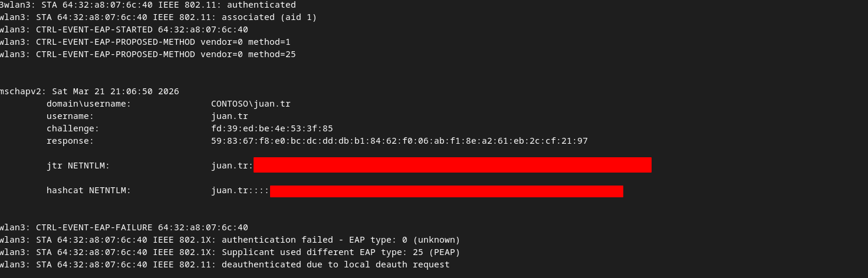Click the juan.tr value in the username row
The image size is (868, 278).
coord(229,117)
